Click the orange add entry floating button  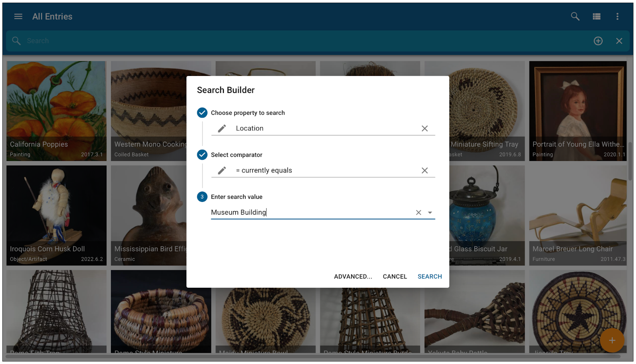tap(612, 340)
